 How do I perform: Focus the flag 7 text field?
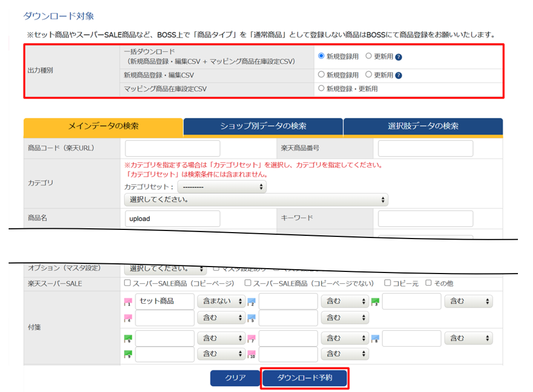pos(288,338)
